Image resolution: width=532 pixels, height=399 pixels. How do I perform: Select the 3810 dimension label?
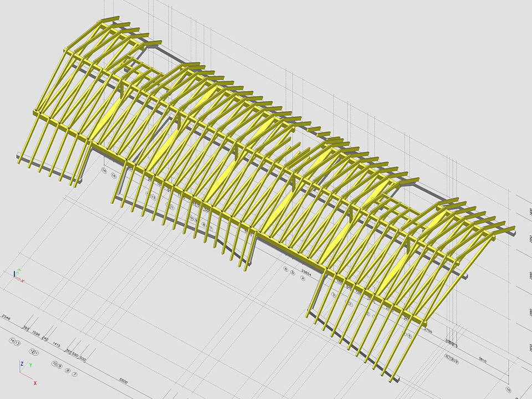point(482,360)
